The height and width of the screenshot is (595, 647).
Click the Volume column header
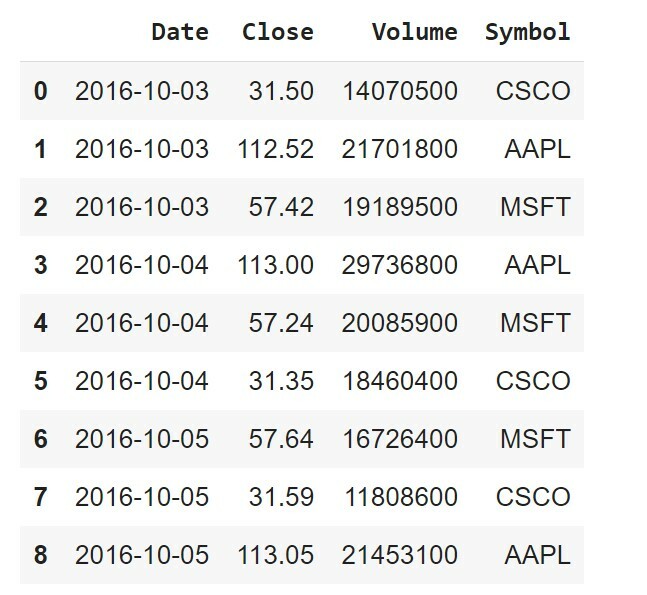pos(414,32)
